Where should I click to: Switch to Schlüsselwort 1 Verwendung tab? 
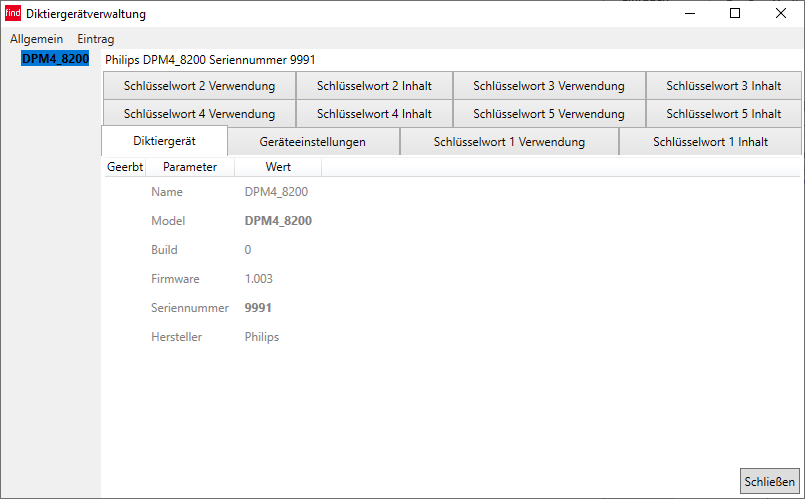(x=509, y=142)
